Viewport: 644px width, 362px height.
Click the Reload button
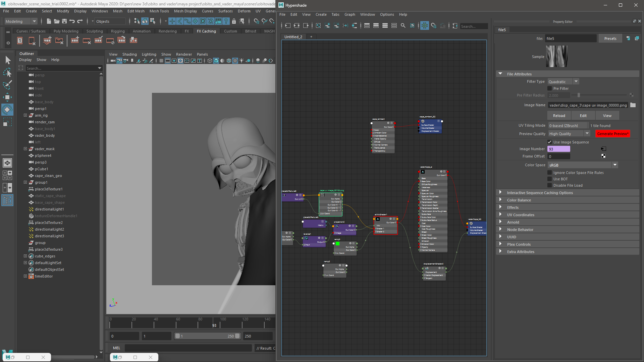[x=559, y=116]
